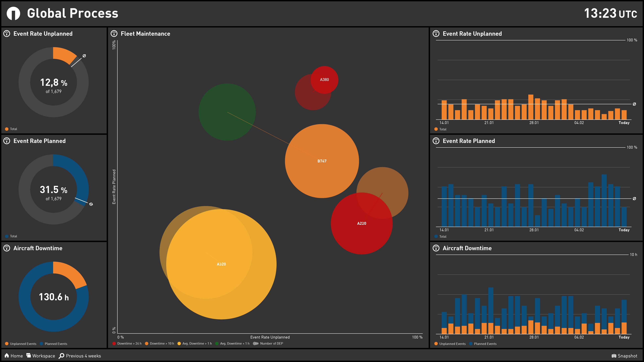Select the Home link
644x362 pixels.
14,356
